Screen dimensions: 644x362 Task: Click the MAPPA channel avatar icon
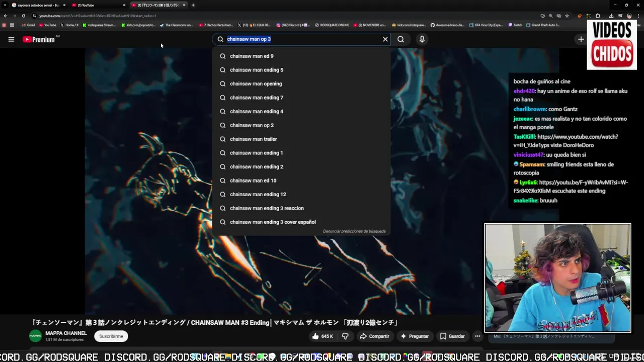pyautogui.click(x=35, y=336)
